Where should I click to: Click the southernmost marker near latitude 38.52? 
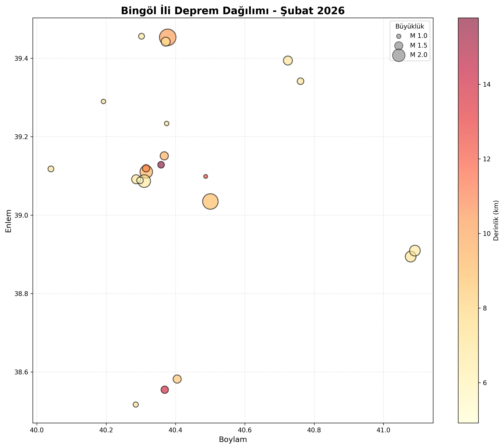coord(136,405)
